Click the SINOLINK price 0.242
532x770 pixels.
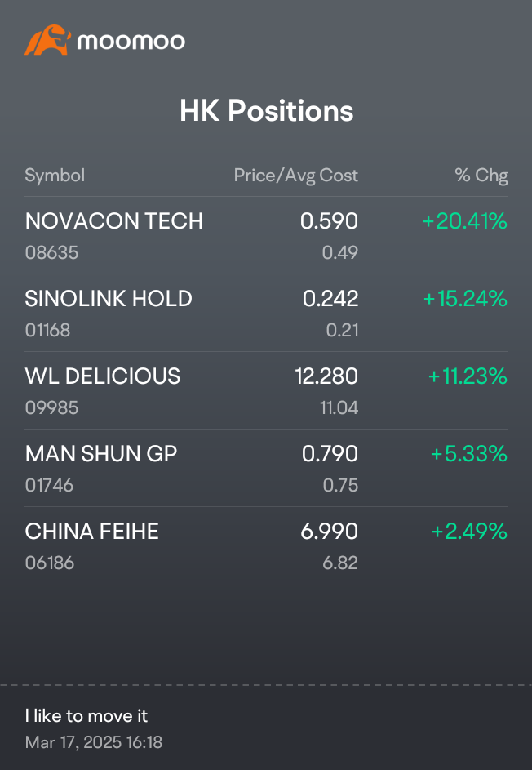330,299
